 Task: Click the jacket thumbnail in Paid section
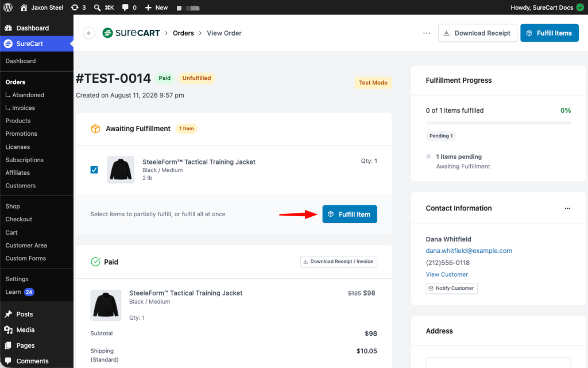point(106,305)
